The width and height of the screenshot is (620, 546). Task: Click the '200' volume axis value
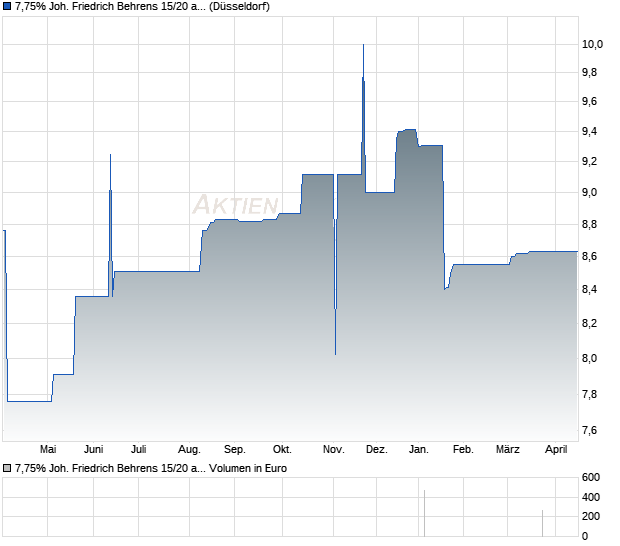[x=591, y=516]
